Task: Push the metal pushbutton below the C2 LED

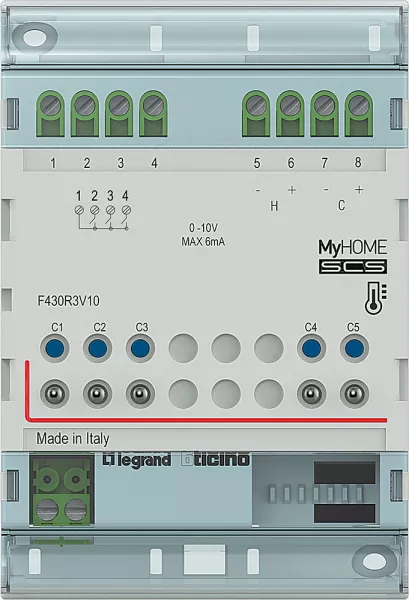Action: coord(98,394)
